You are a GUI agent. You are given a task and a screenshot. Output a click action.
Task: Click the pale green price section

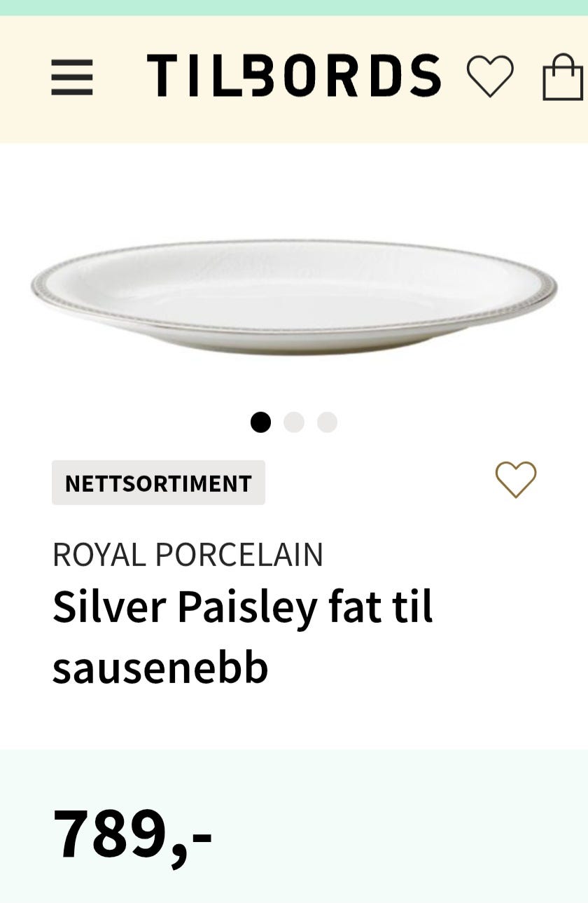point(294,826)
